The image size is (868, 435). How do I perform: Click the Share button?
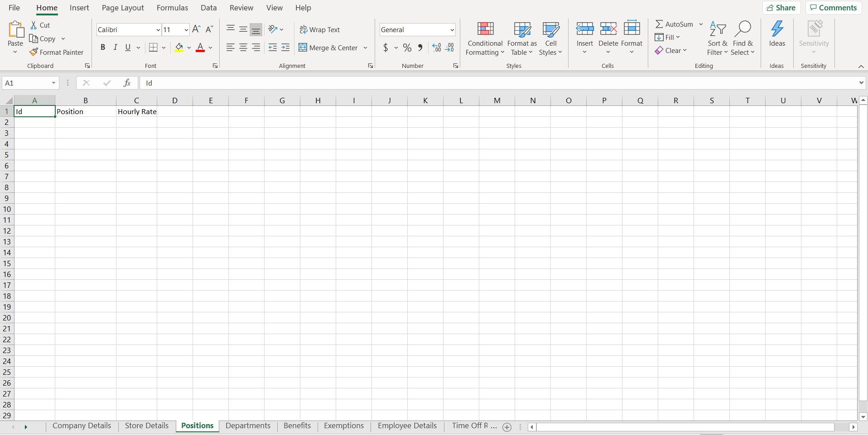pyautogui.click(x=781, y=8)
